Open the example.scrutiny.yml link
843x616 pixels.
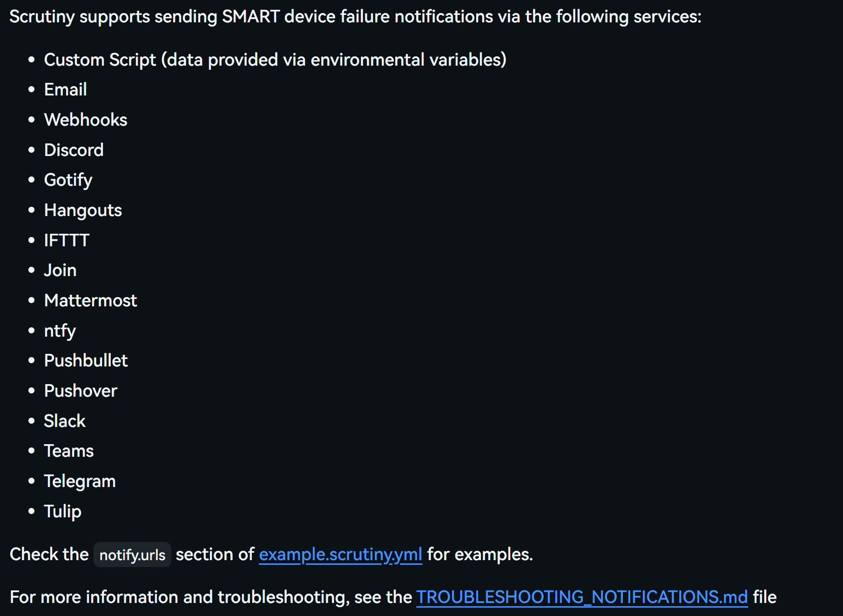340,555
